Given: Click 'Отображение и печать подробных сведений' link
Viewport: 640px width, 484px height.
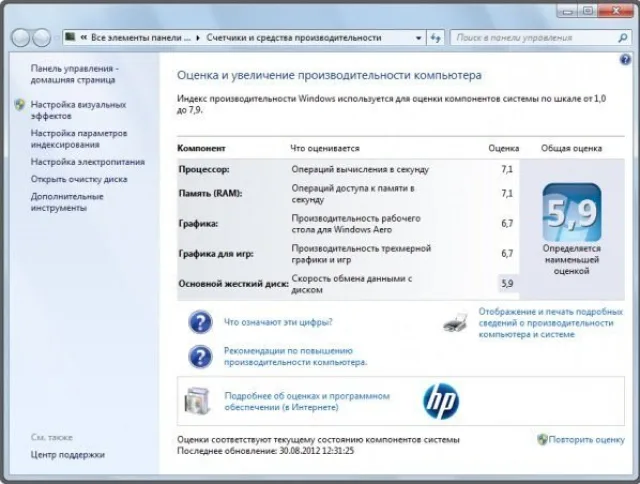Looking at the screenshot, I should pos(551,323).
